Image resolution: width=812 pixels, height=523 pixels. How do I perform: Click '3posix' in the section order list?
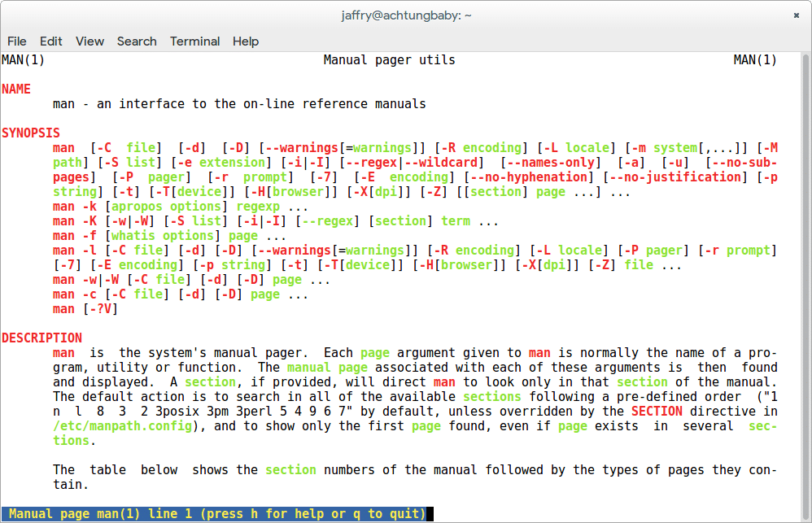pos(177,412)
